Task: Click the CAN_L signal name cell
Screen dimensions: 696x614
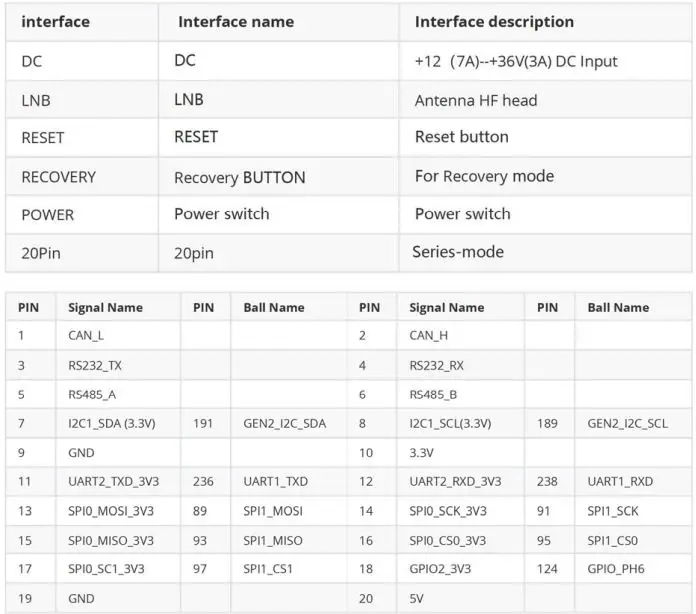Action: [86, 336]
